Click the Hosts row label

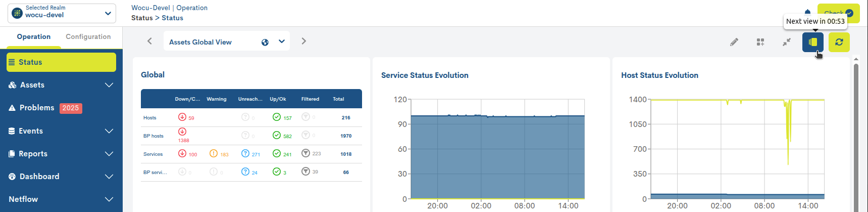click(150, 117)
